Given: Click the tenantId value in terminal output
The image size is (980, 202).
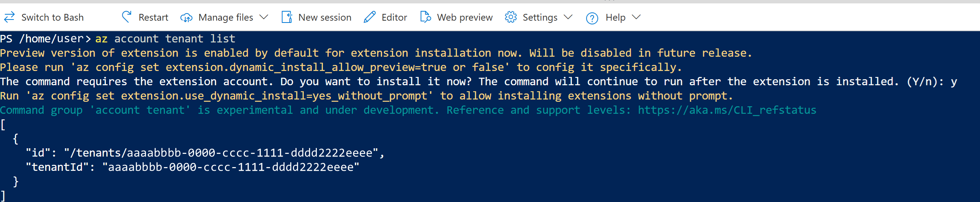Looking at the screenshot, I should (x=231, y=167).
